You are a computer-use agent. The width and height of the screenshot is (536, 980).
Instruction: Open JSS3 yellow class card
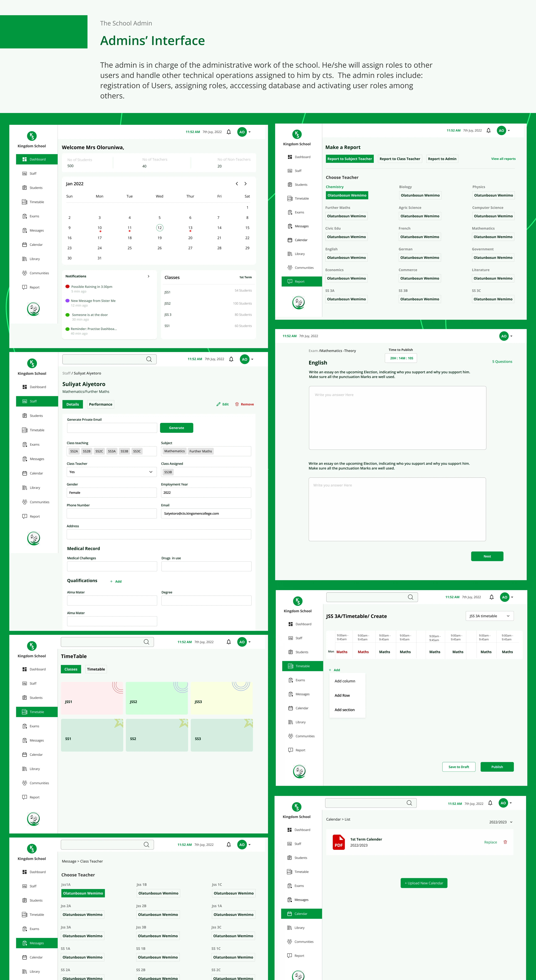[222, 698]
